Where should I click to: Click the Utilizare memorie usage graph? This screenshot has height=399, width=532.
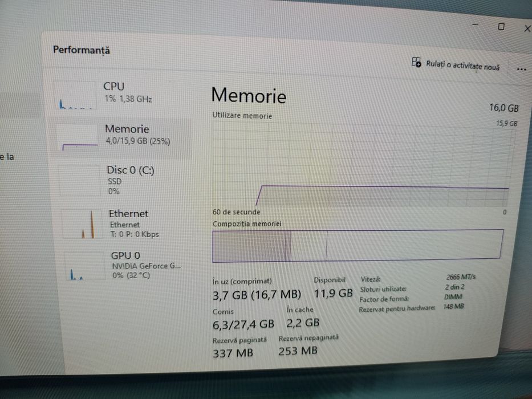[363, 165]
